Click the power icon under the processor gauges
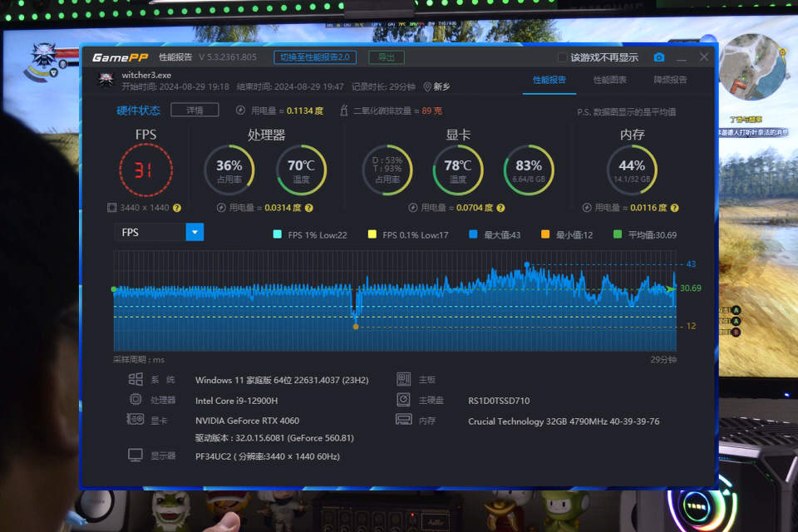The height and width of the screenshot is (532, 798). click(x=221, y=208)
